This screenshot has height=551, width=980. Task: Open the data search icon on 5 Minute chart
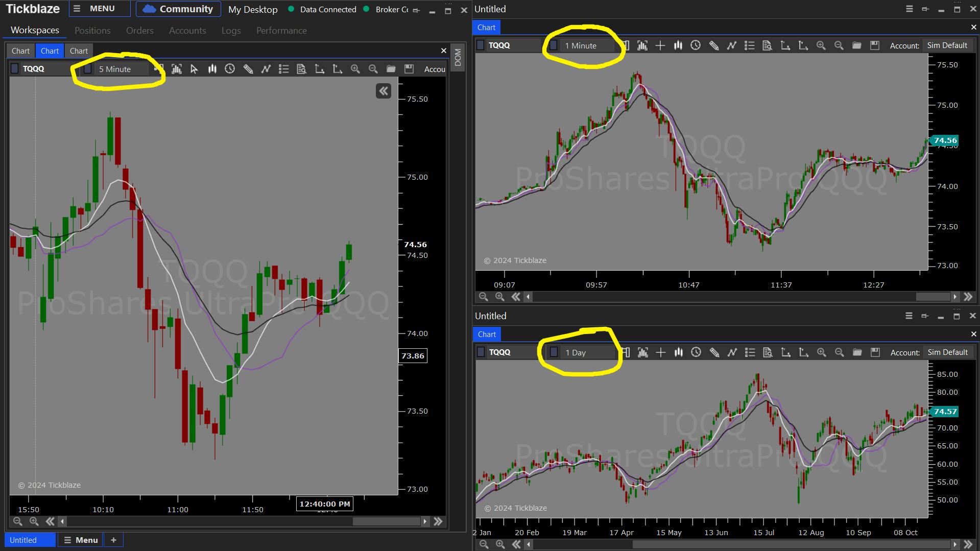pos(301,69)
